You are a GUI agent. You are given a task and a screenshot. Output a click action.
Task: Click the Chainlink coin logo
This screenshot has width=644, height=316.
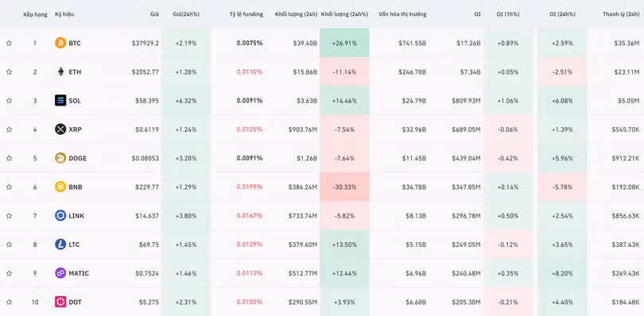(x=60, y=216)
